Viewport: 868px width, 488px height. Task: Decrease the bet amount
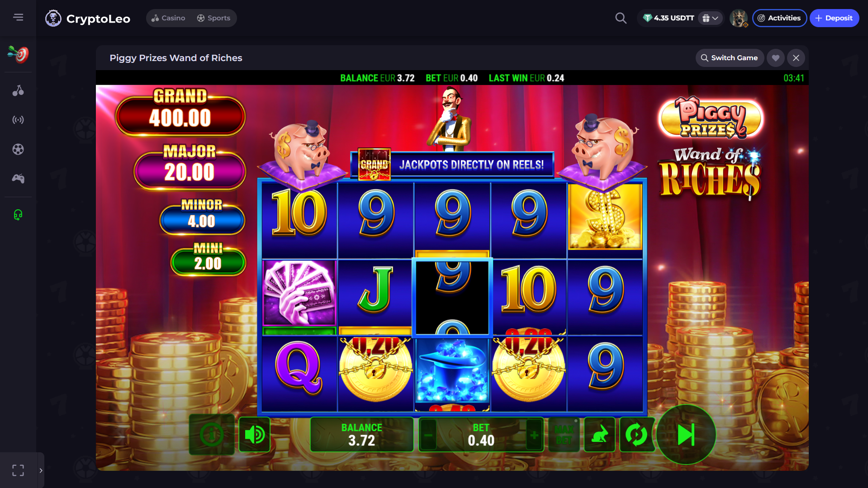click(428, 435)
